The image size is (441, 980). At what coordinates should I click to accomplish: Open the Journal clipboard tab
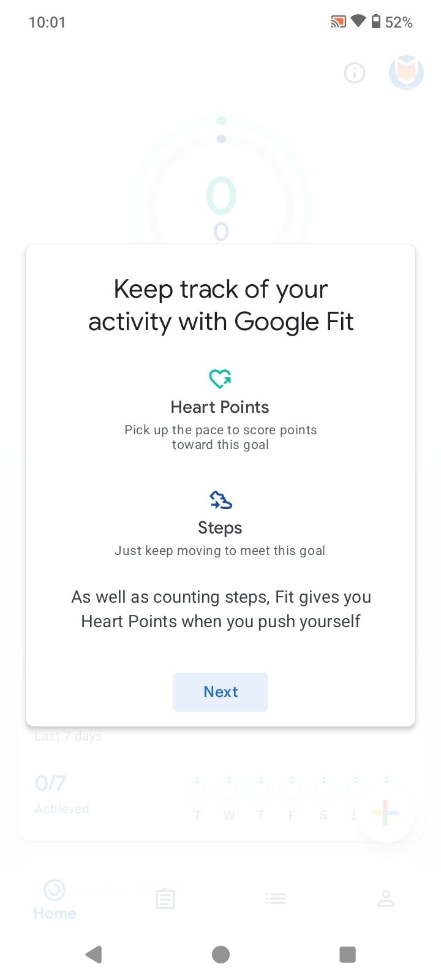click(x=165, y=899)
